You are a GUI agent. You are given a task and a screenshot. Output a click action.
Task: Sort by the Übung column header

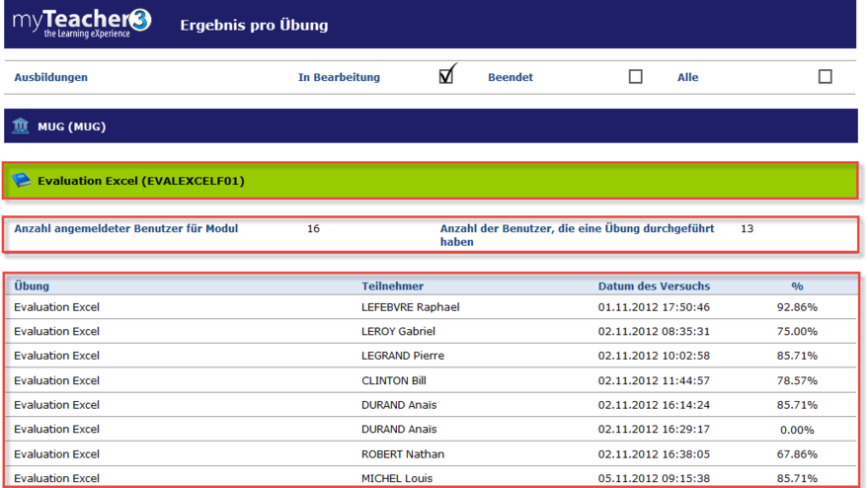(32, 286)
